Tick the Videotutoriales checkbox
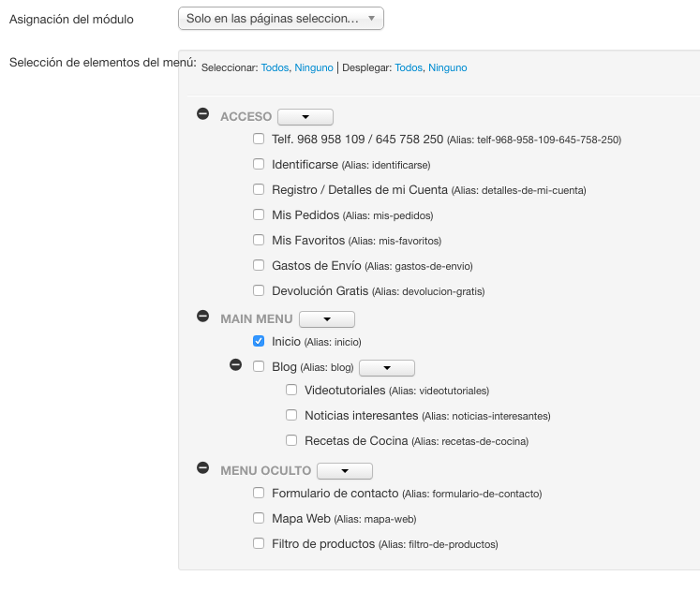 [291, 390]
